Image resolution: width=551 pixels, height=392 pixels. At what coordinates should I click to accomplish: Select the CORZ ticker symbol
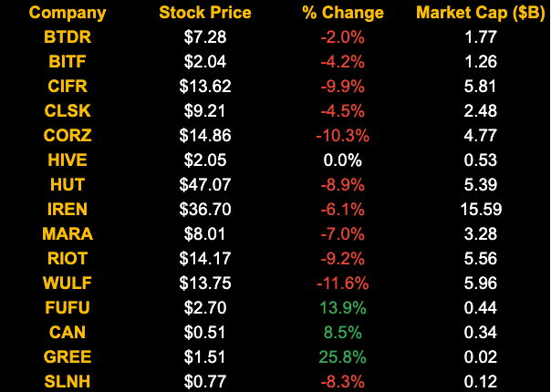pyautogui.click(x=68, y=136)
